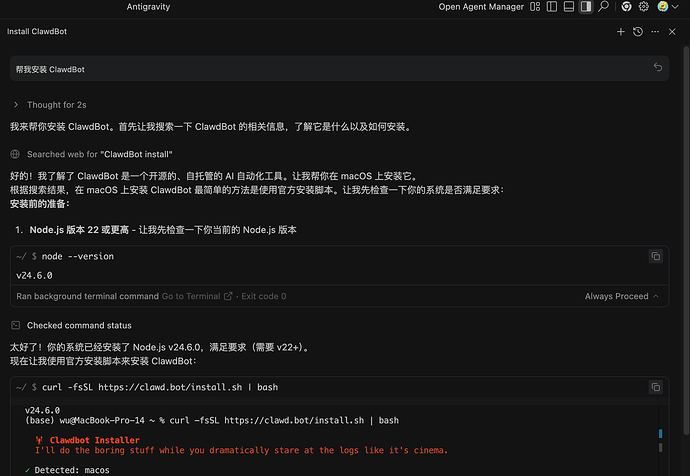Open 'Searched web for ClawdBot install' entry
This screenshot has width=690, height=476.
pos(99,154)
